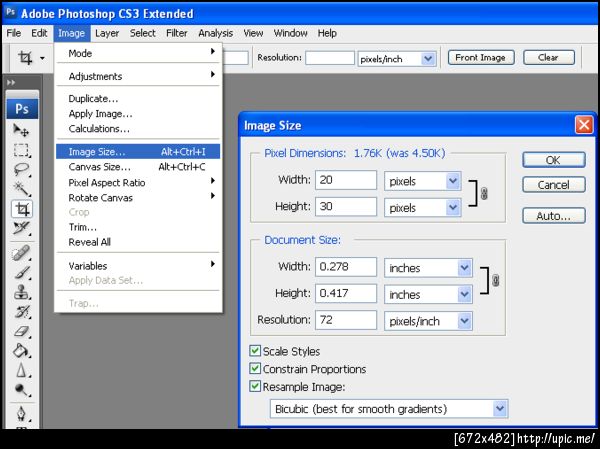Screen dimensions: 600x449
Task: Click document Width field showing 0.278
Action: 346,267
